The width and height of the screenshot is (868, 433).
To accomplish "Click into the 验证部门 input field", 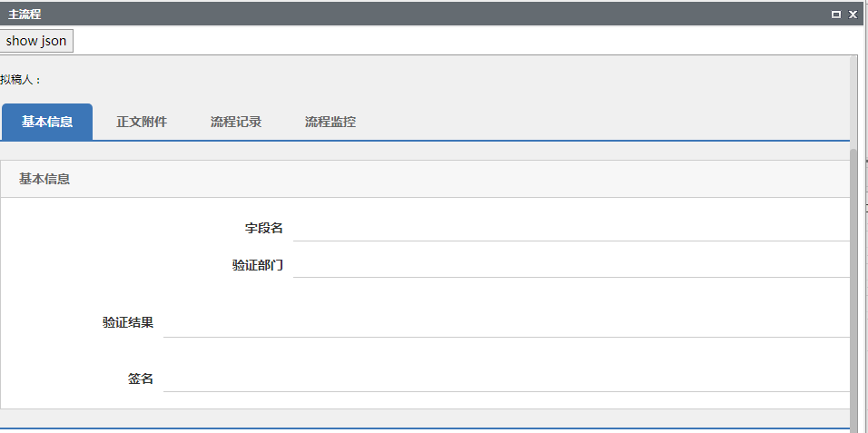I will pos(570,265).
